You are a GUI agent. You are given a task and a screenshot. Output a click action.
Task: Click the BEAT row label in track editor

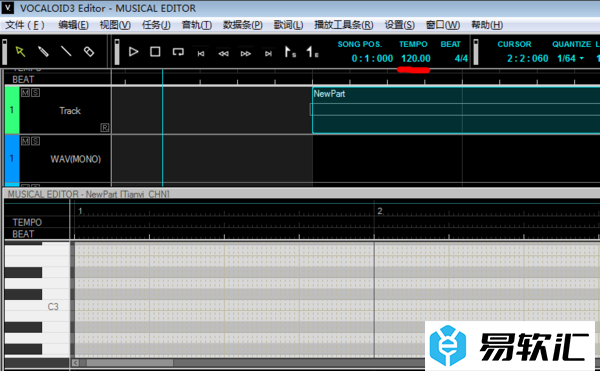[23, 80]
